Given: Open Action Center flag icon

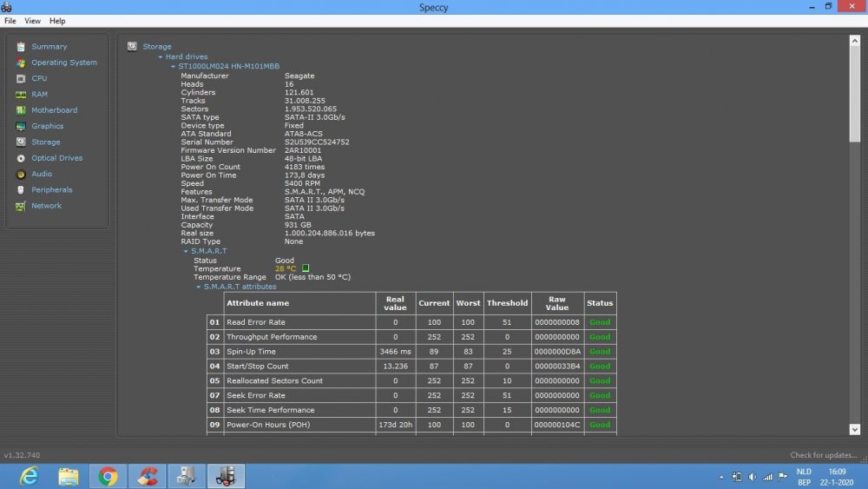Looking at the screenshot, I should (783, 476).
